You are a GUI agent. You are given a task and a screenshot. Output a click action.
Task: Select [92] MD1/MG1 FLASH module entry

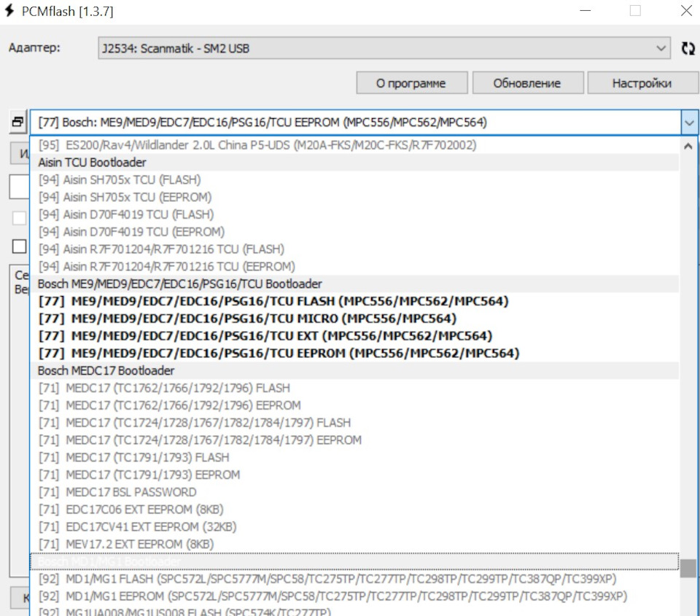pyautogui.click(x=354, y=579)
